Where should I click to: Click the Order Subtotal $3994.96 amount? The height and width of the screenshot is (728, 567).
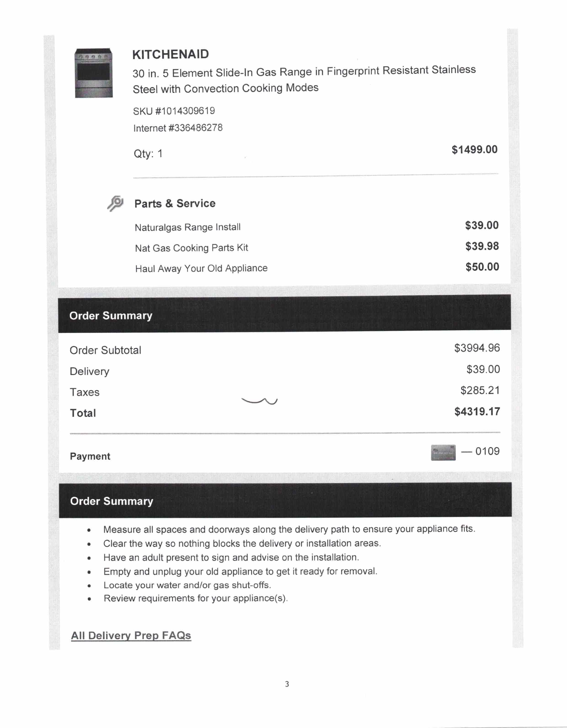click(x=477, y=348)
